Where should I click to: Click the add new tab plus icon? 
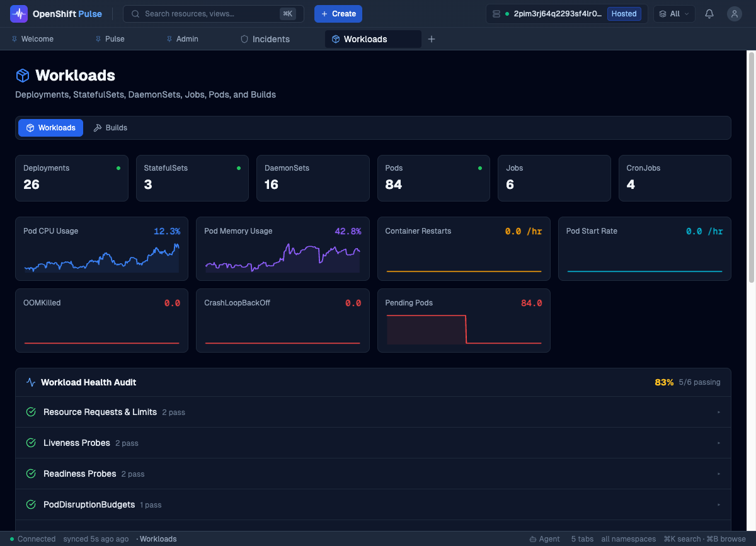click(x=432, y=39)
